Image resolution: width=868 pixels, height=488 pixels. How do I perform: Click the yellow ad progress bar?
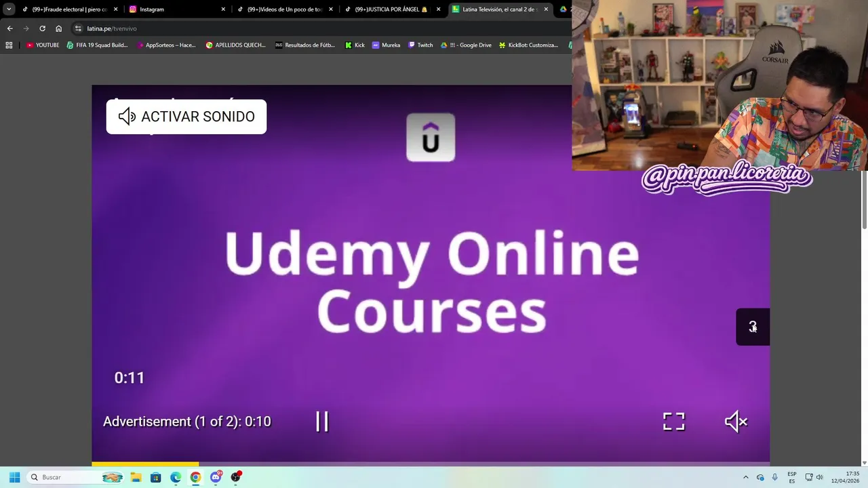[145, 464]
